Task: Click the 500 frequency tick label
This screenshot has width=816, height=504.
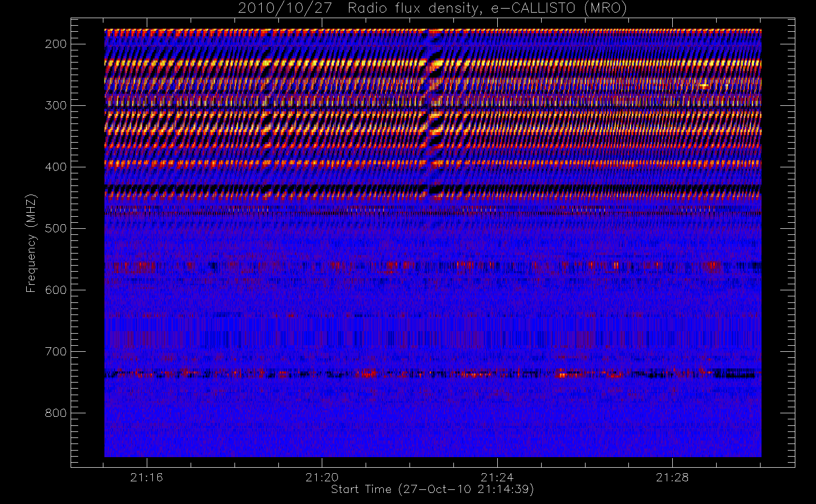Action: point(56,229)
